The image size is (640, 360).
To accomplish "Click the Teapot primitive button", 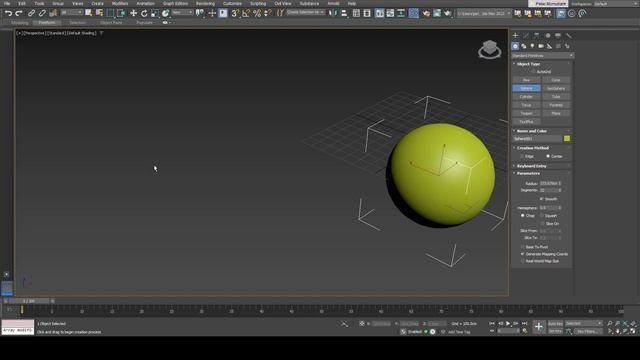I will tap(527, 113).
